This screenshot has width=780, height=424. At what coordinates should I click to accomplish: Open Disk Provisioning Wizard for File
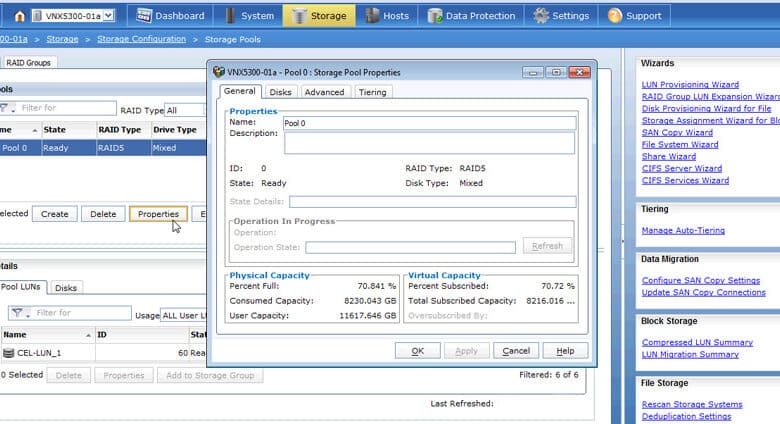706,108
